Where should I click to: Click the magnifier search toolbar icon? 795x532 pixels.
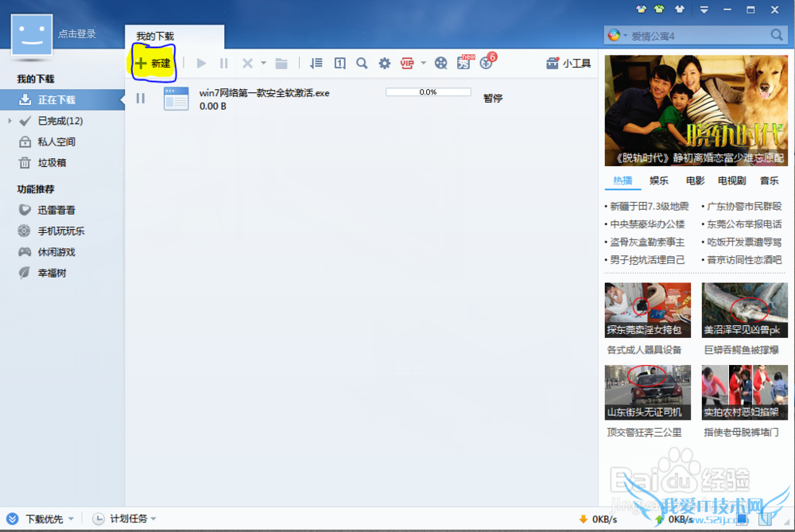362,64
